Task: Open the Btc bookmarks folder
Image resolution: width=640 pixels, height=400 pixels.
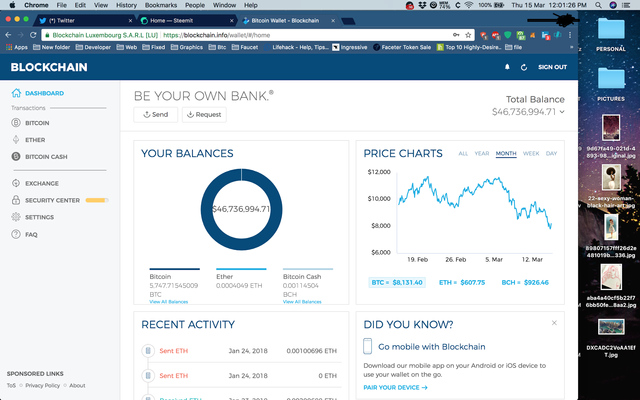Action: point(217,47)
